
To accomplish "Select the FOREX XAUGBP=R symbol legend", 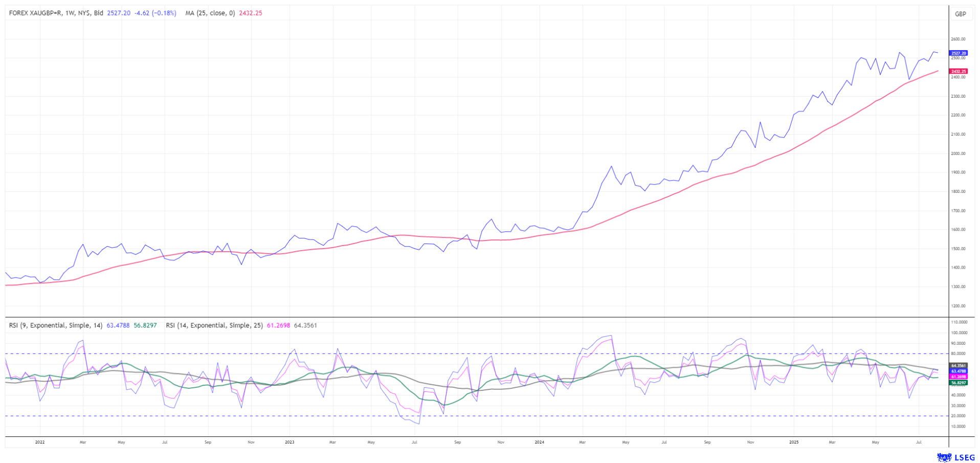I will click(x=56, y=13).
